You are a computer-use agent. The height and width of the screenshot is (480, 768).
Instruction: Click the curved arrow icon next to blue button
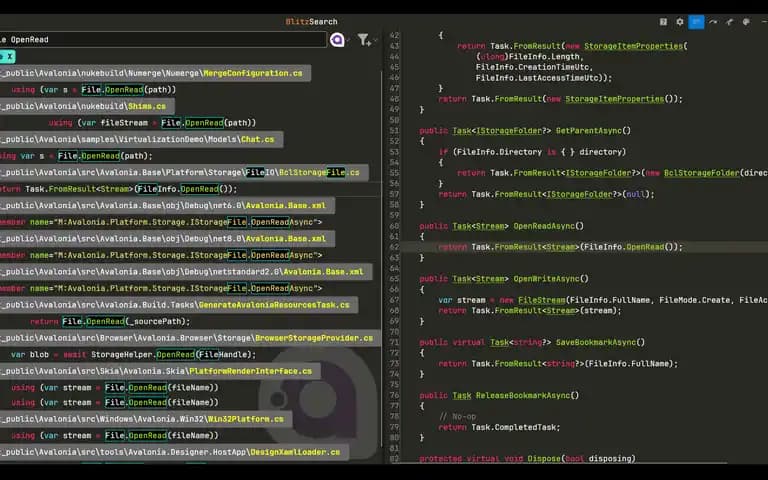pos(713,22)
